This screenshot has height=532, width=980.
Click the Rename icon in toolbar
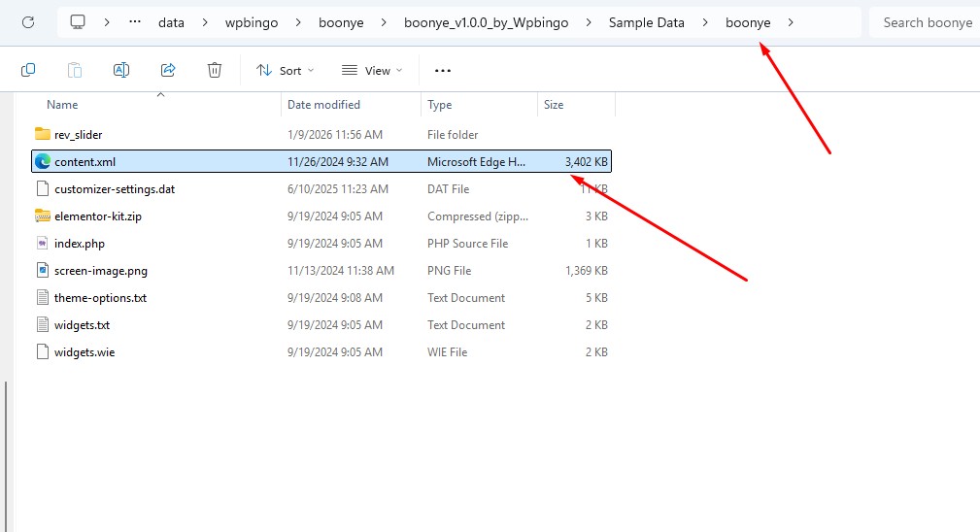click(121, 70)
